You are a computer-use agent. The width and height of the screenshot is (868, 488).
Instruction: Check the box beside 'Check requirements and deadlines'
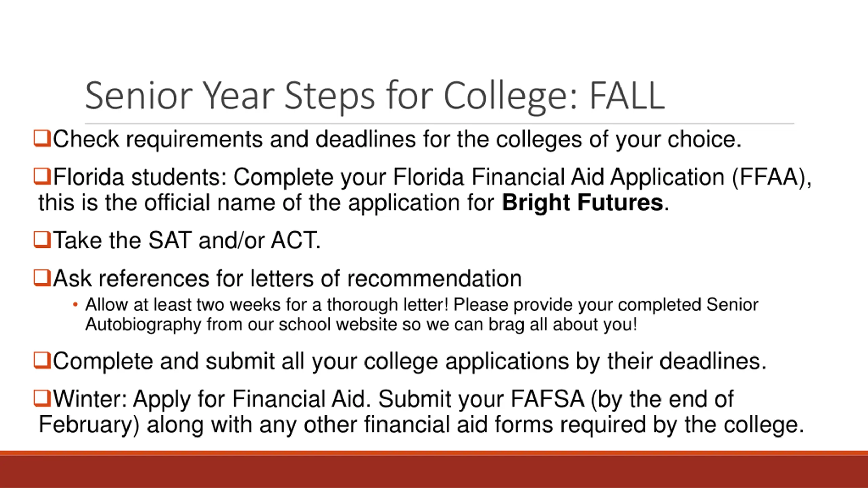[42, 139]
